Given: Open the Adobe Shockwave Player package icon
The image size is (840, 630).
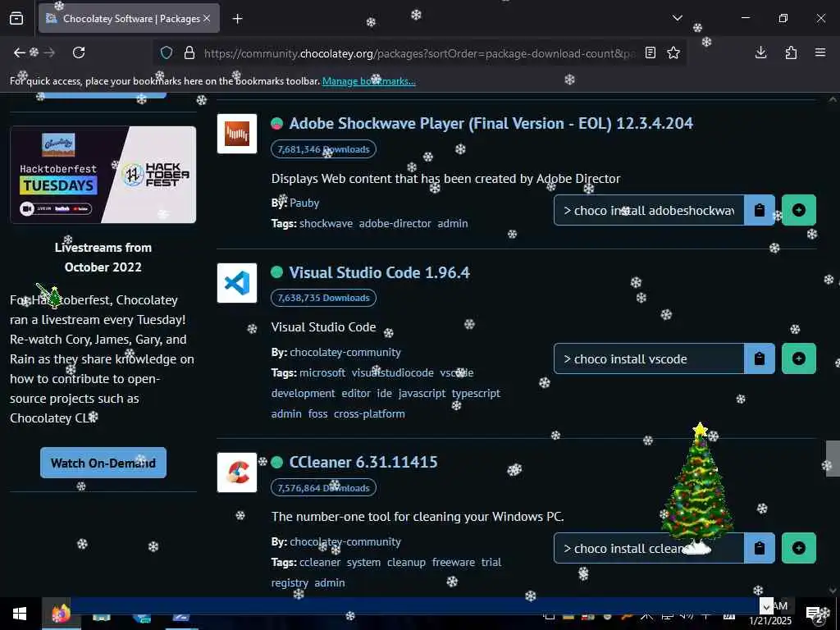Looking at the screenshot, I should pos(237,134).
